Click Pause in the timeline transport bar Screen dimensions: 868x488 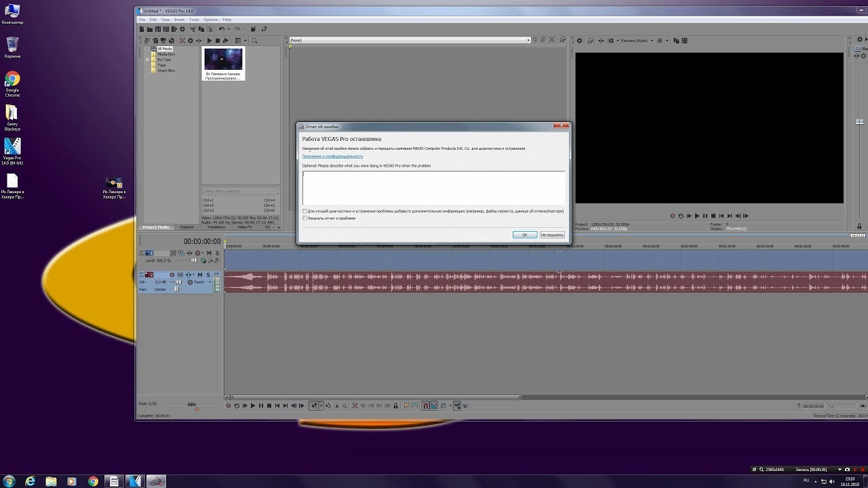(x=261, y=406)
